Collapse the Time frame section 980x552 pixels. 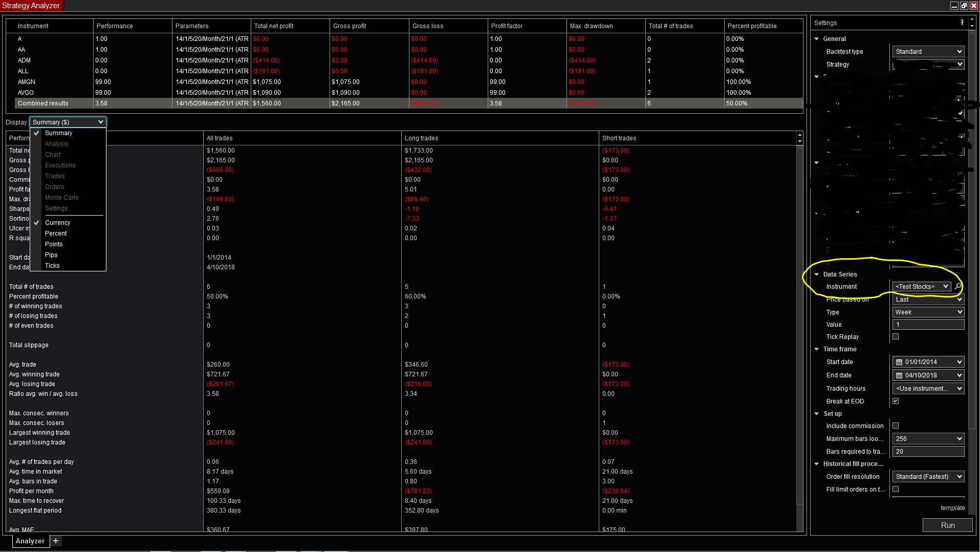click(x=817, y=349)
